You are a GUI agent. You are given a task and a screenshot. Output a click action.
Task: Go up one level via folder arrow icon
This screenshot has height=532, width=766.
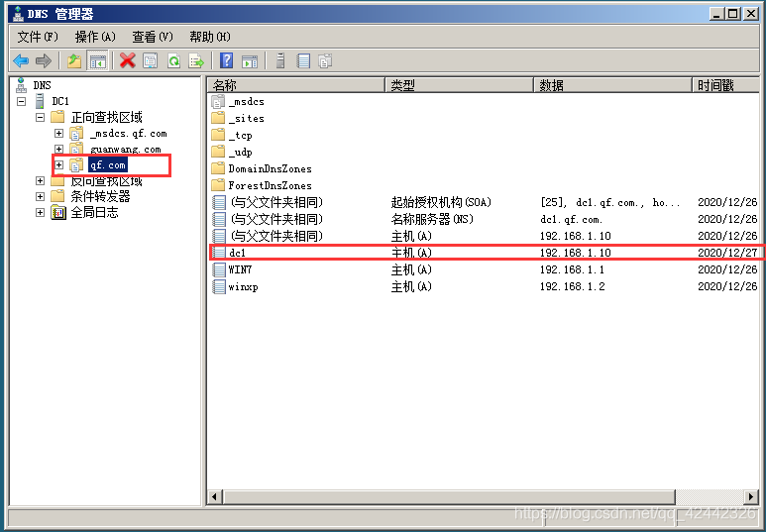[74, 61]
